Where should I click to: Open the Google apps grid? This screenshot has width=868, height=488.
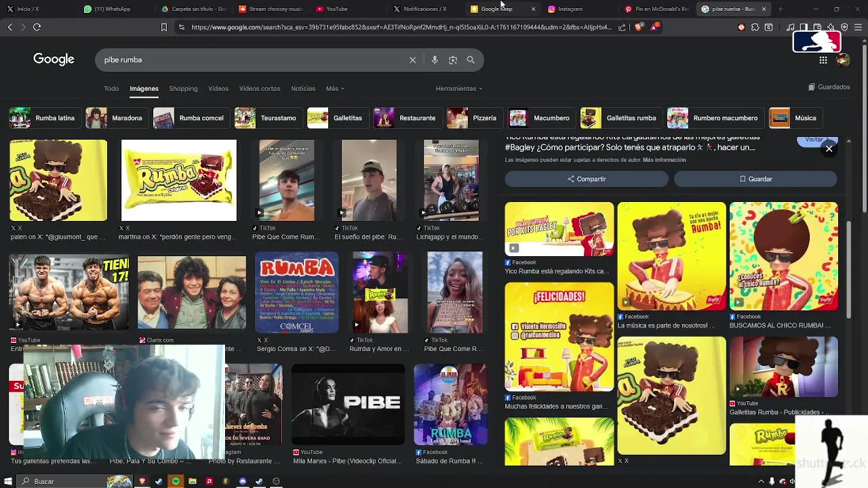point(823,60)
